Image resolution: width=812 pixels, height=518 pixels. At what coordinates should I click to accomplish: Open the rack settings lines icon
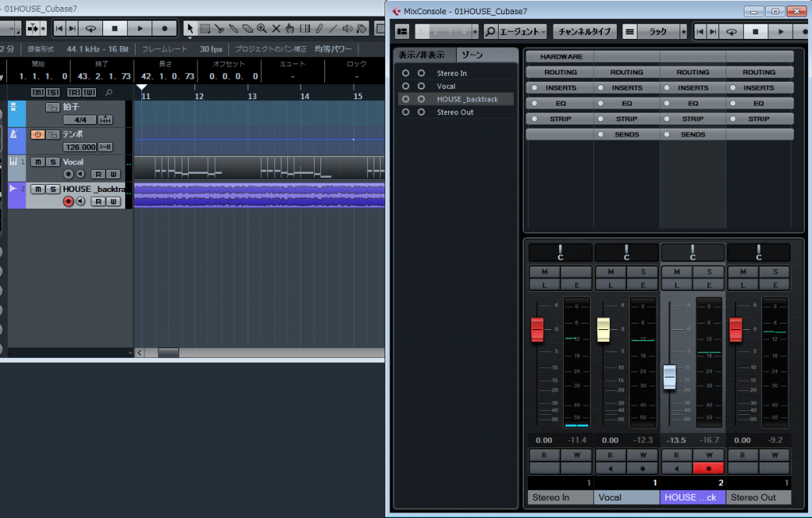pos(629,32)
